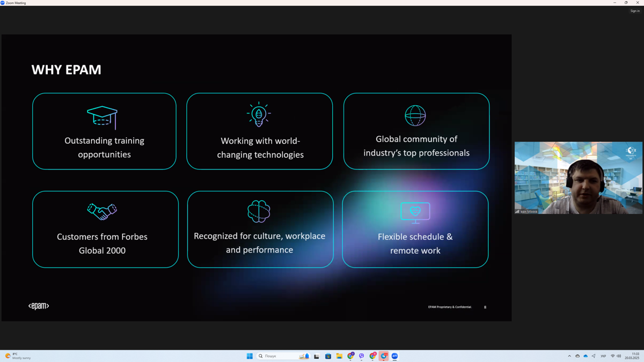Click 'EPAM Proprietary & Confidential' footer text
Image resolution: width=644 pixels, height=362 pixels.
click(450, 307)
